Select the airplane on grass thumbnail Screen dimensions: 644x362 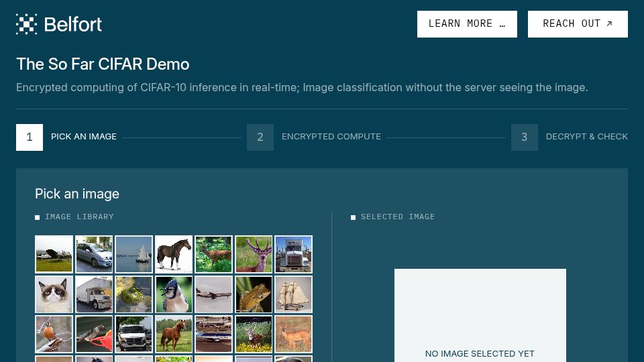54,254
